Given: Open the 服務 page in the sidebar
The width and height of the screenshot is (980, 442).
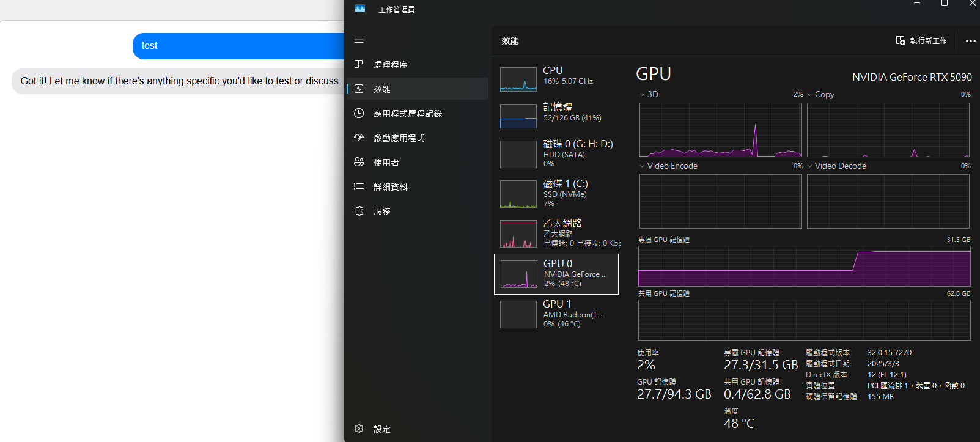Looking at the screenshot, I should click(418, 212).
